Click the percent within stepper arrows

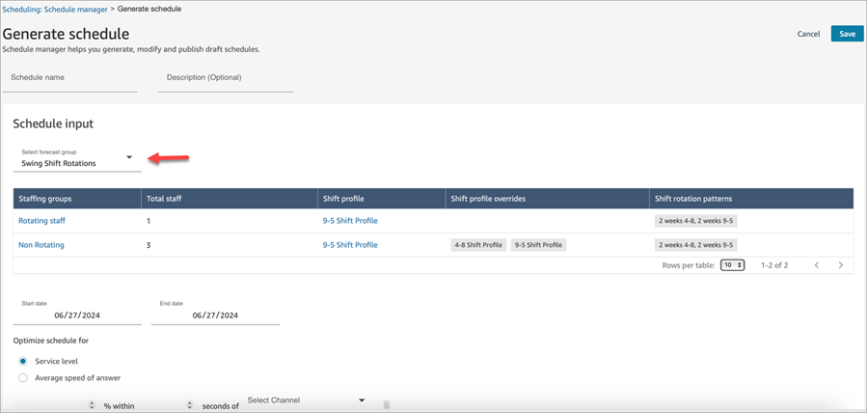[x=92, y=405]
